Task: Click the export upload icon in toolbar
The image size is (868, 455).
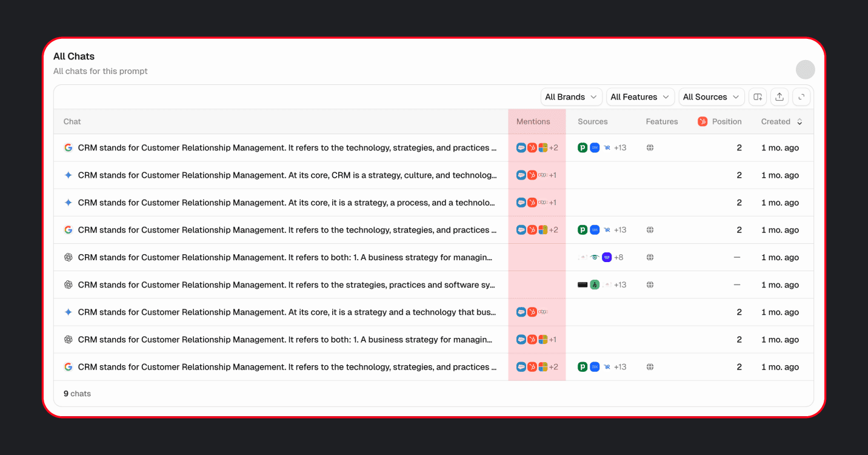Action: [780, 97]
